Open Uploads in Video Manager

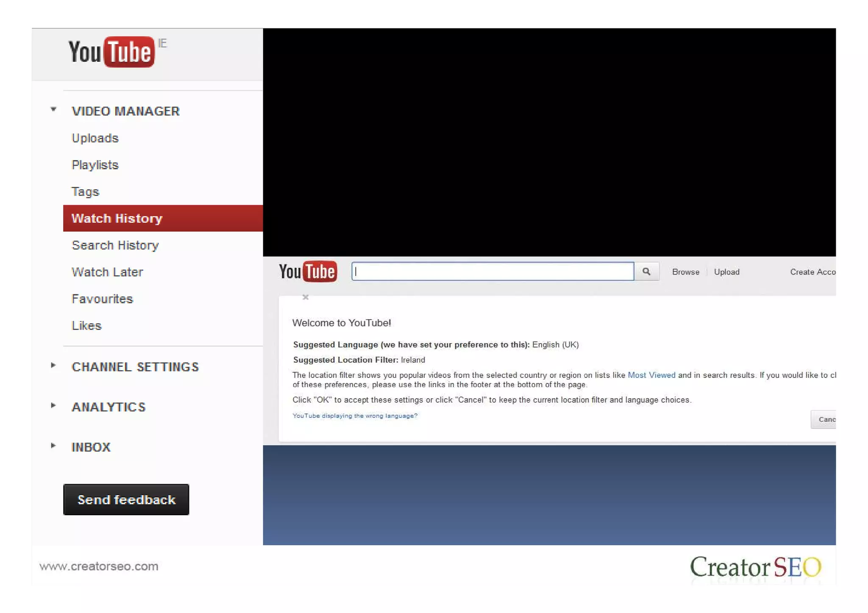tap(95, 138)
